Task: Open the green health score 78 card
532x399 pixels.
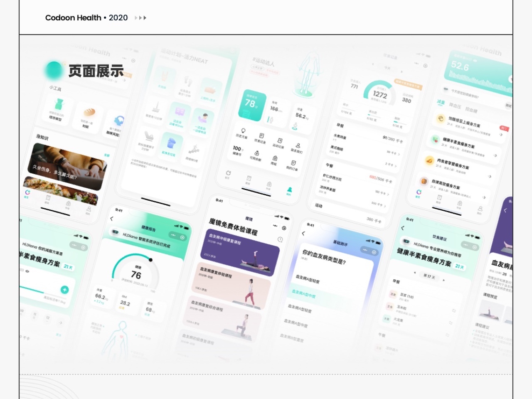Action: 252,105
